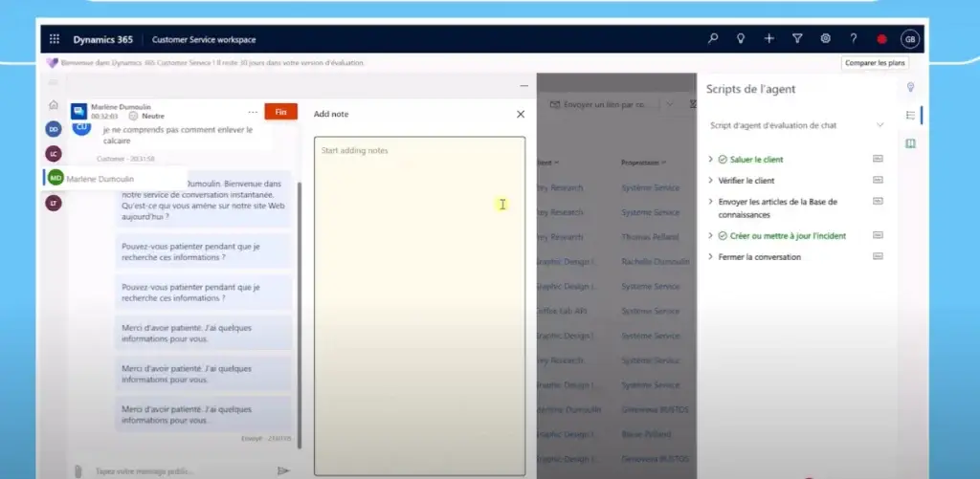Viewport: 980px width, 479px height.
Task: Click inside the Start adding notes field
Action: (x=419, y=306)
